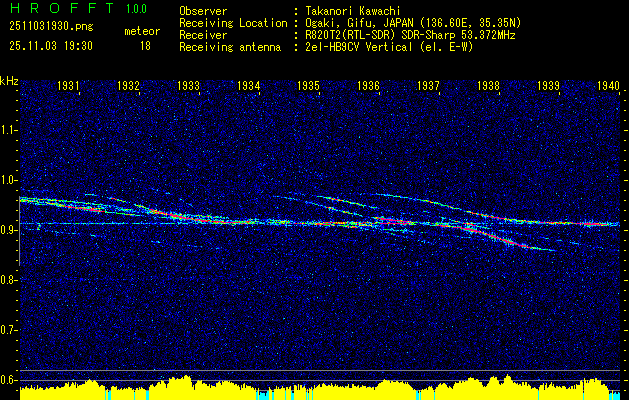The image size is (629, 400).
Task: Click the kHz axis unit label
Action: (x=9, y=81)
